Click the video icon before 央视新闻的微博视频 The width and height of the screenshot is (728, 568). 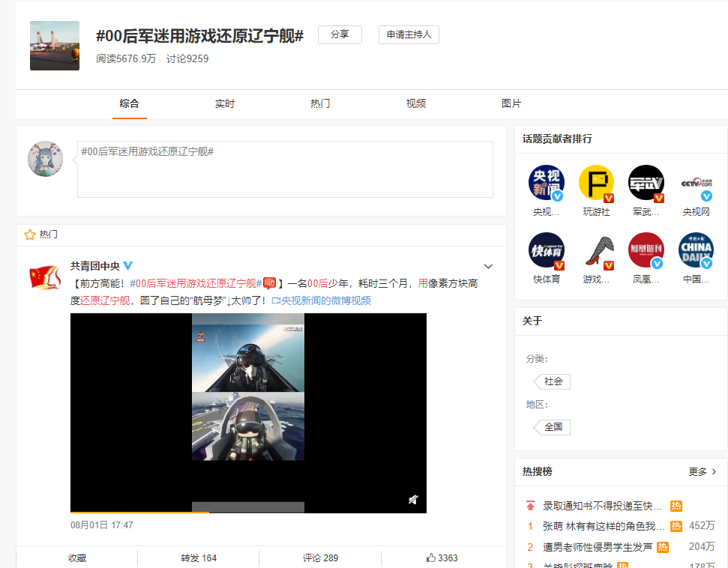point(276,300)
